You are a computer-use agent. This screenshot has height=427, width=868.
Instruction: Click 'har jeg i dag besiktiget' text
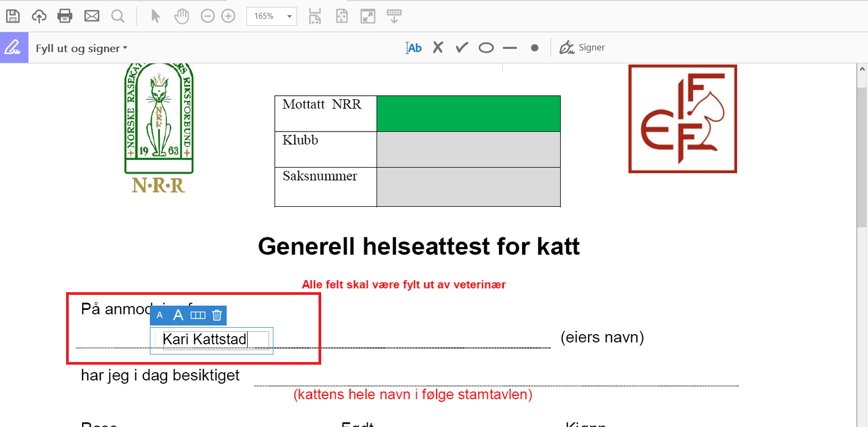coord(160,375)
